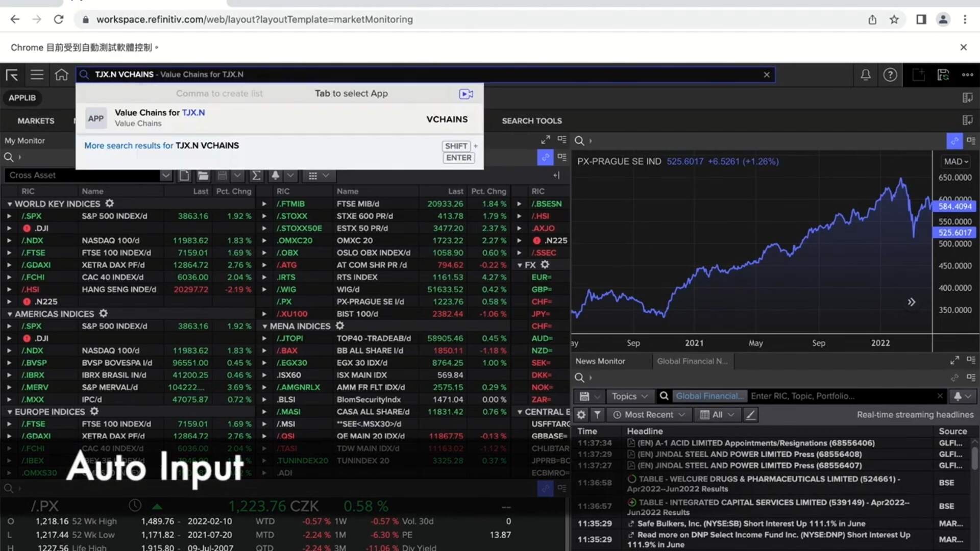The width and height of the screenshot is (980, 551).
Task: Open the Most Recent sort dropdown
Action: tap(649, 415)
